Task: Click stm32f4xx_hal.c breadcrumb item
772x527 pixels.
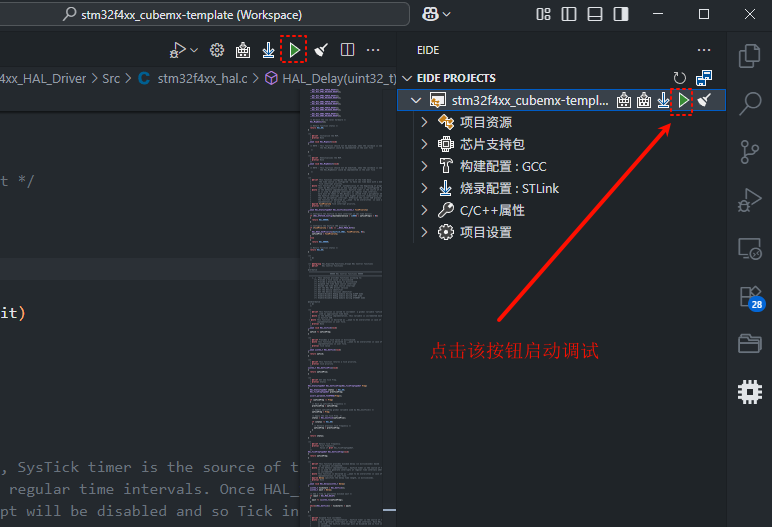Action: tap(204, 78)
